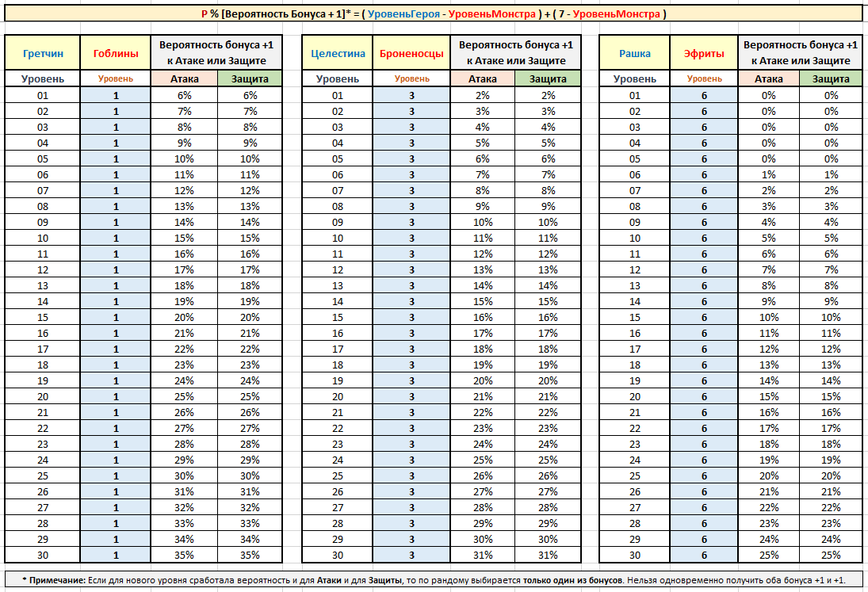Click Защита 2% in Целестина row 01

coord(548,95)
